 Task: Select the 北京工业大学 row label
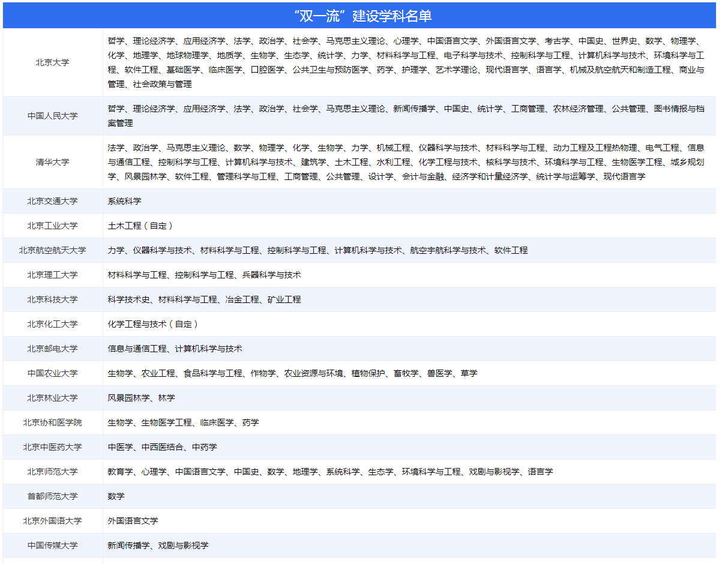pyautogui.click(x=52, y=226)
